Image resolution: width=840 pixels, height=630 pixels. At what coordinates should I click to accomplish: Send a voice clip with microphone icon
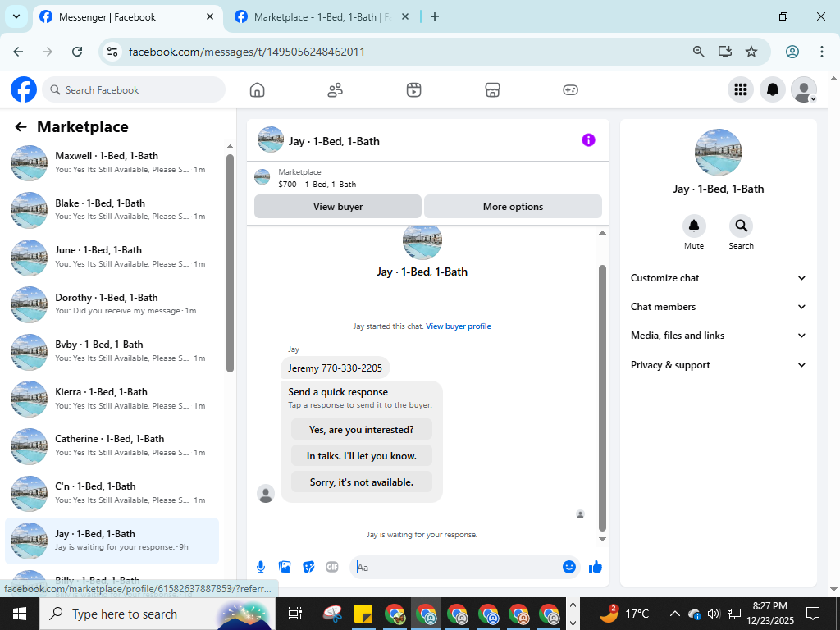coord(260,567)
